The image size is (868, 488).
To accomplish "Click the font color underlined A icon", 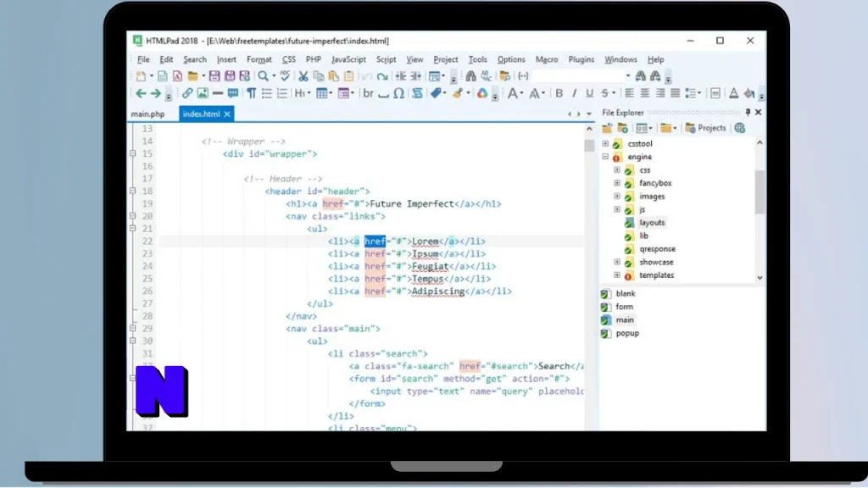I will [x=733, y=93].
